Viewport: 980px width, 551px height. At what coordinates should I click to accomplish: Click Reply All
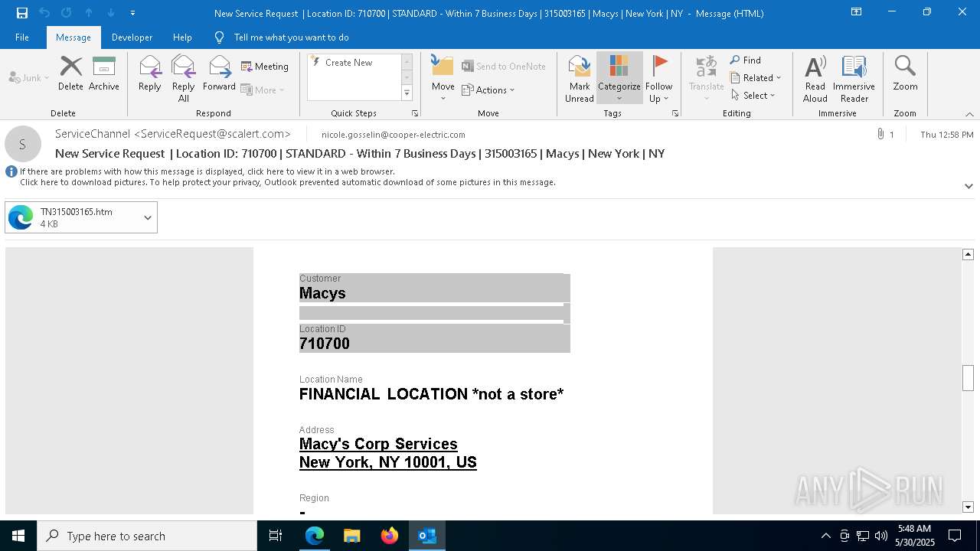(184, 78)
